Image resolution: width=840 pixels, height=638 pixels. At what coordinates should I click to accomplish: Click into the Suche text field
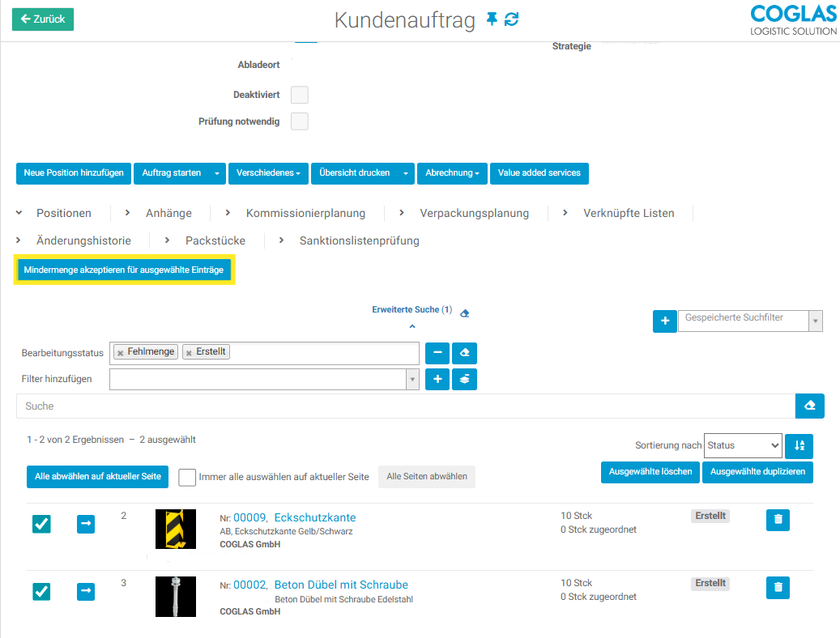[x=405, y=406]
